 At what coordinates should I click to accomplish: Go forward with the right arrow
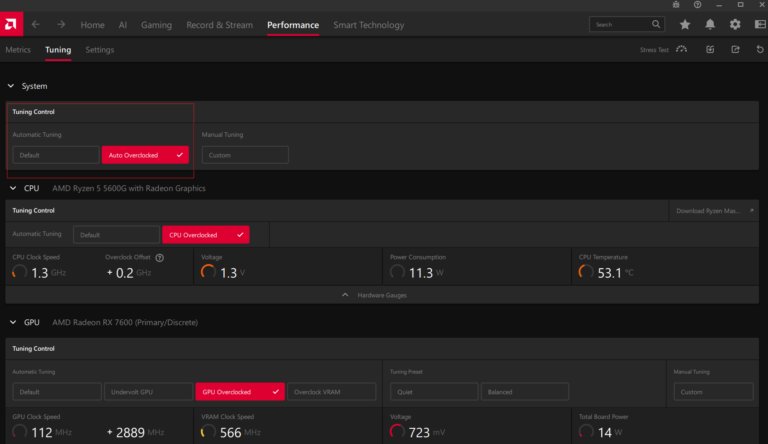click(x=61, y=25)
